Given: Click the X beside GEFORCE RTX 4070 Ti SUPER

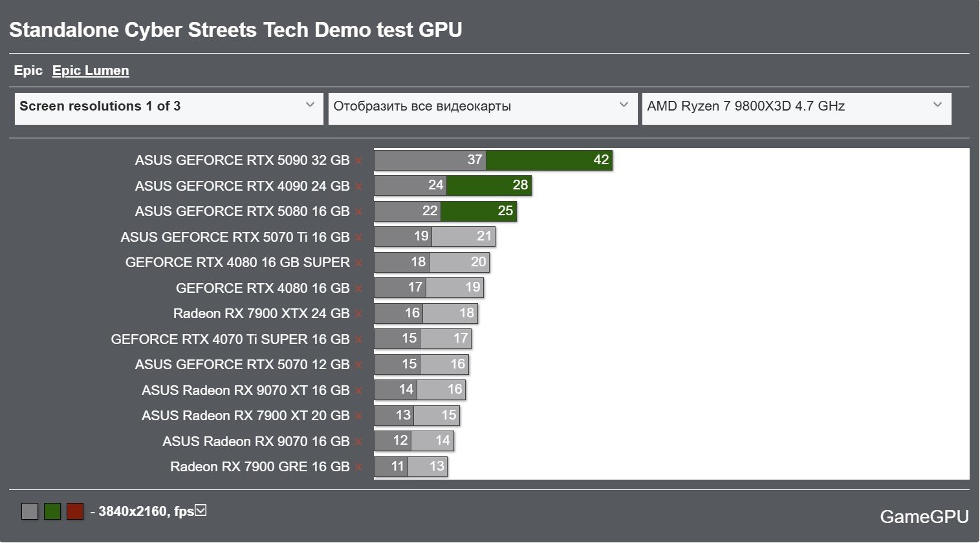Looking at the screenshot, I should click(358, 340).
